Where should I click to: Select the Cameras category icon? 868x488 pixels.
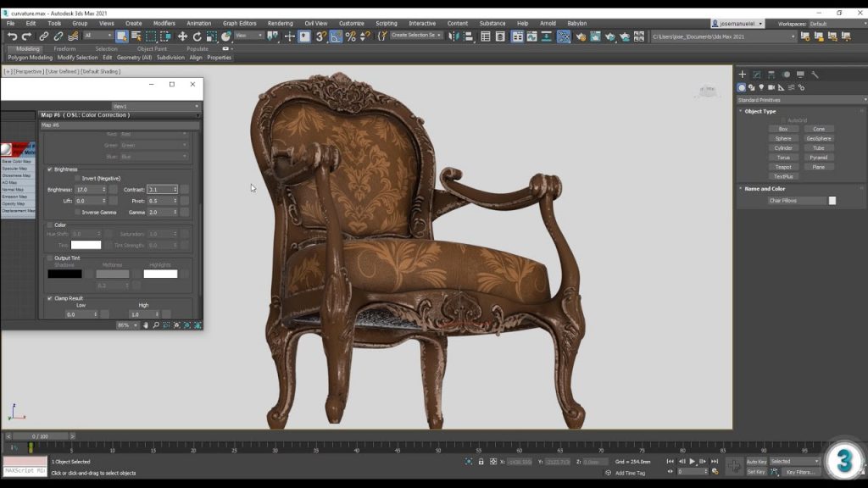[x=772, y=87]
